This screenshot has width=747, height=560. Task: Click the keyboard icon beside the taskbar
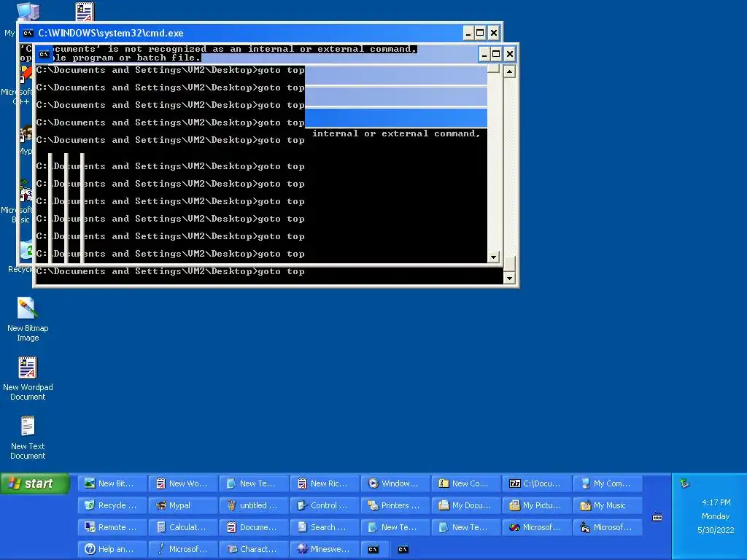(657, 517)
